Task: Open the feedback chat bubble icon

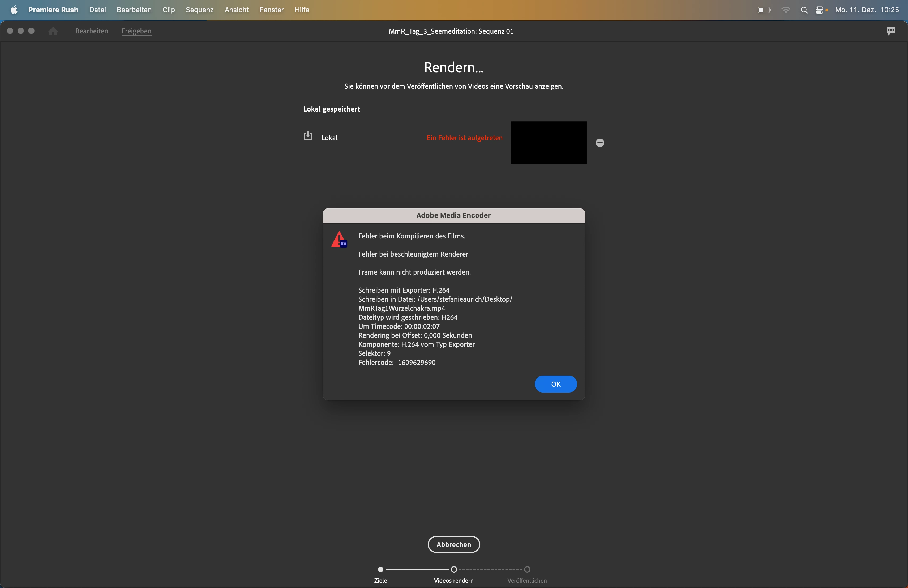Action: click(x=890, y=31)
